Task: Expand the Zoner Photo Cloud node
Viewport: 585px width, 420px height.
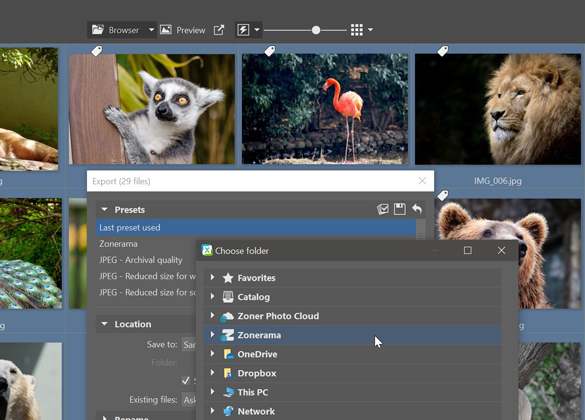Action: 212,316
